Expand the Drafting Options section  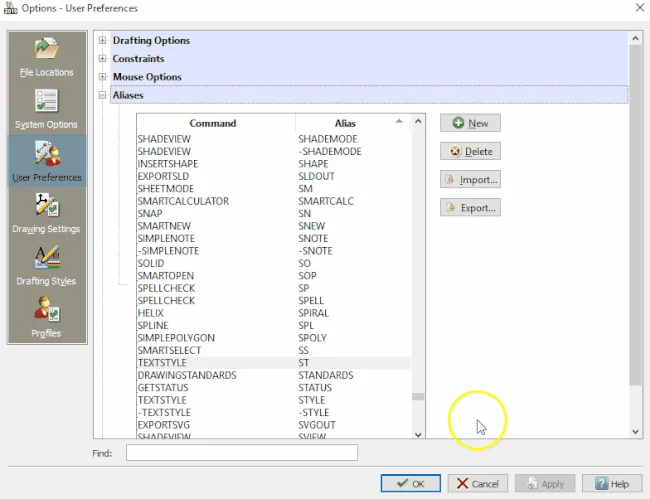point(103,41)
